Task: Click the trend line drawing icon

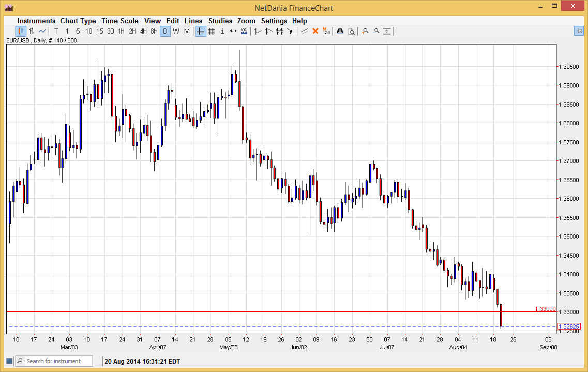Action: (304, 31)
